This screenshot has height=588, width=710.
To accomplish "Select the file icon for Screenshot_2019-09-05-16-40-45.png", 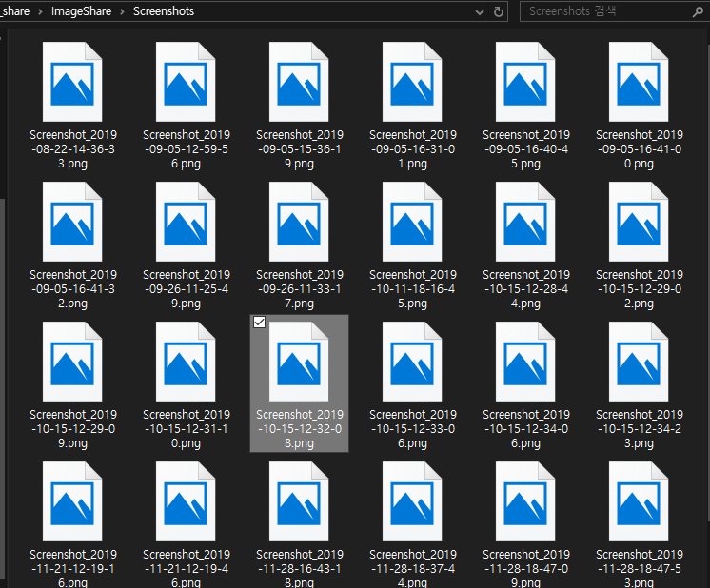I will (x=525, y=82).
